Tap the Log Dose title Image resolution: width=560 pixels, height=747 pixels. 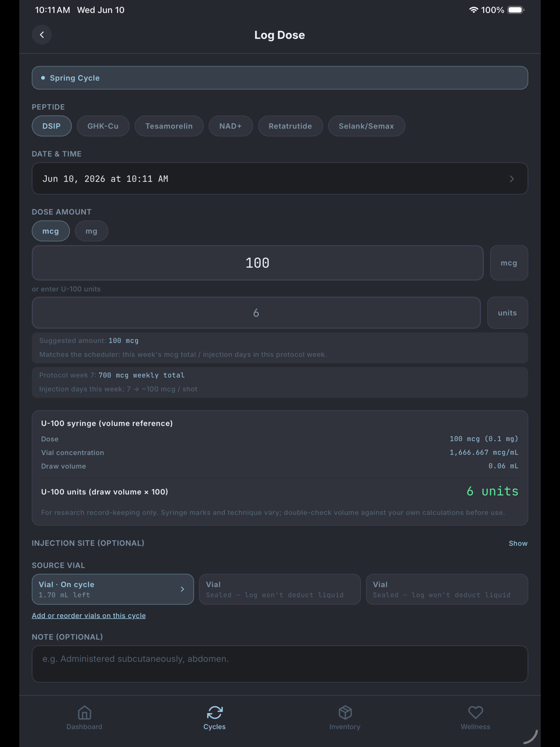(279, 35)
